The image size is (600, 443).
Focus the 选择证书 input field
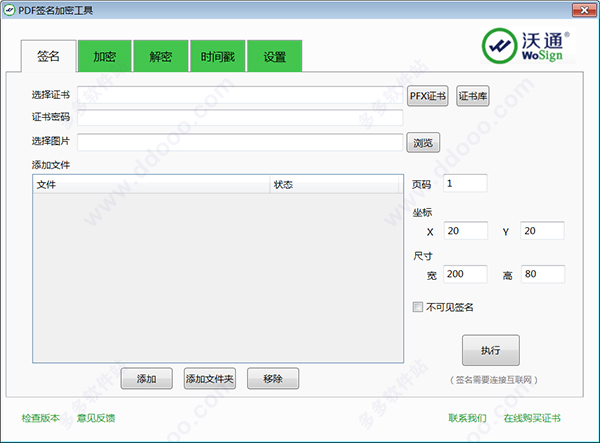240,95
